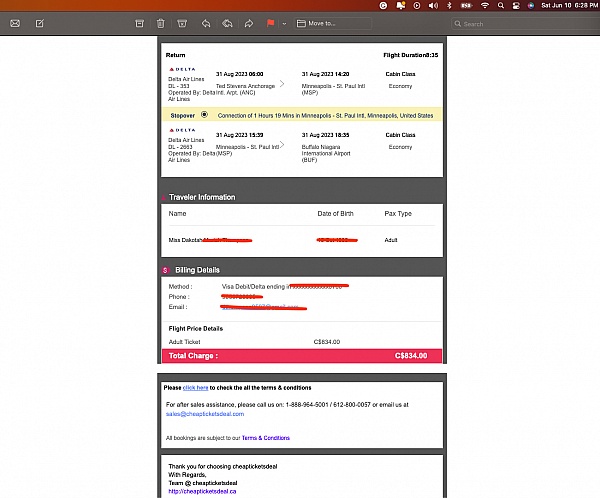The image size is (600, 498).
Task: Check the battery status icon
Action: click(x=466, y=5)
